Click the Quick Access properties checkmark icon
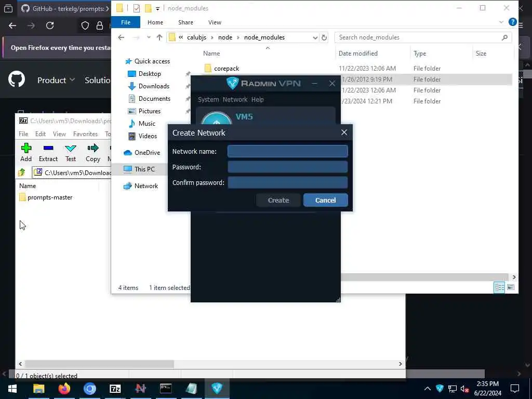532x399 pixels. (x=137, y=8)
